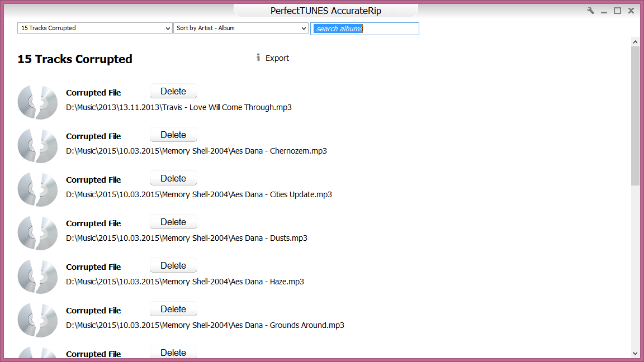Delete Aes Dana - Cities Update.mp3
The width and height of the screenshot is (644, 362).
click(x=173, y=178)
